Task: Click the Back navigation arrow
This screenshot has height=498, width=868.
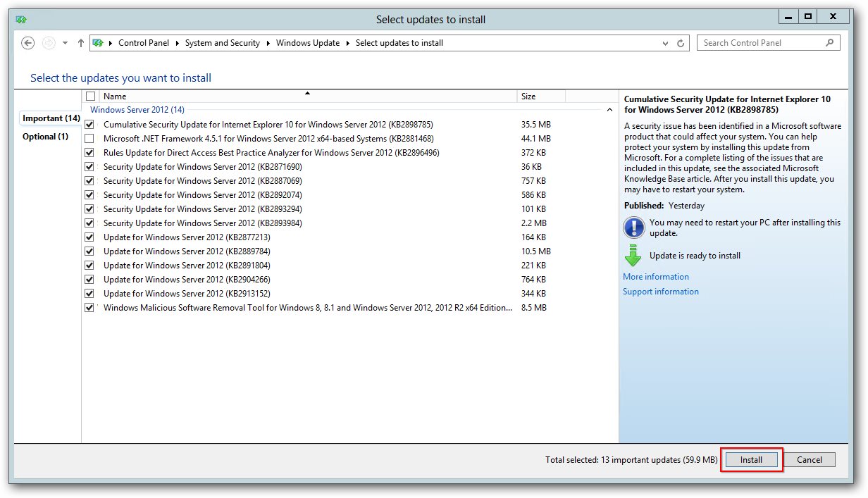Action: 28,43
